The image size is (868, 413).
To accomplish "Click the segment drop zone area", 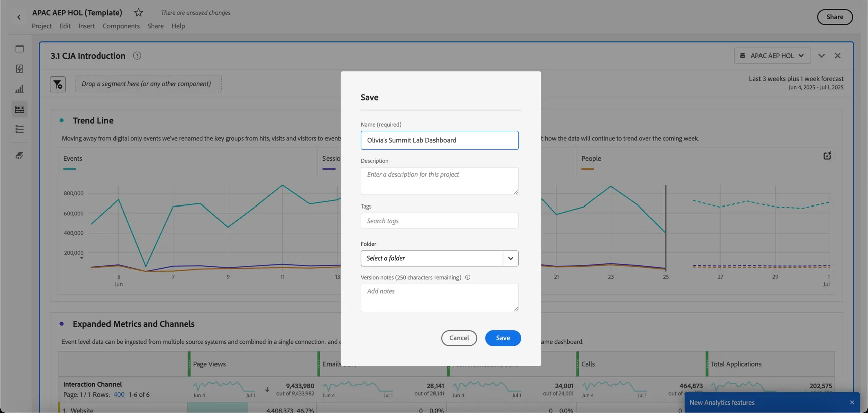I will (148, 84).
